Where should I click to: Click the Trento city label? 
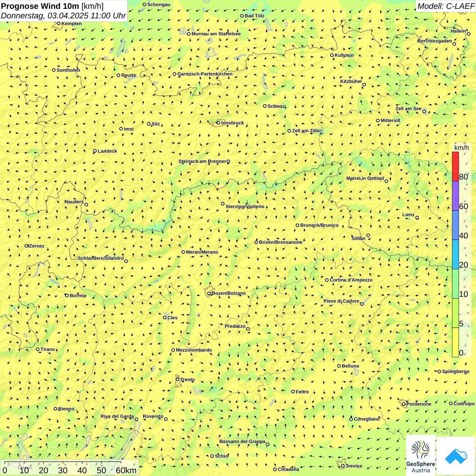(187, 379)
